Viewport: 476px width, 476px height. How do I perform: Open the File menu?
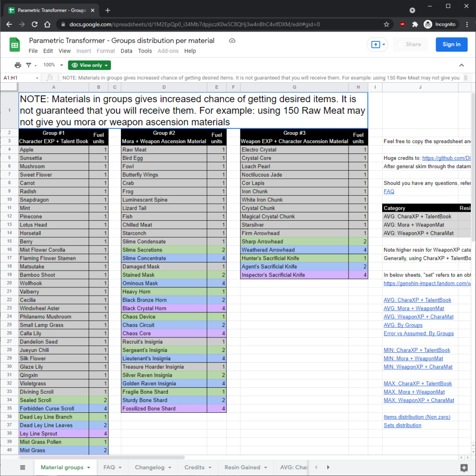tap(33, 51)
